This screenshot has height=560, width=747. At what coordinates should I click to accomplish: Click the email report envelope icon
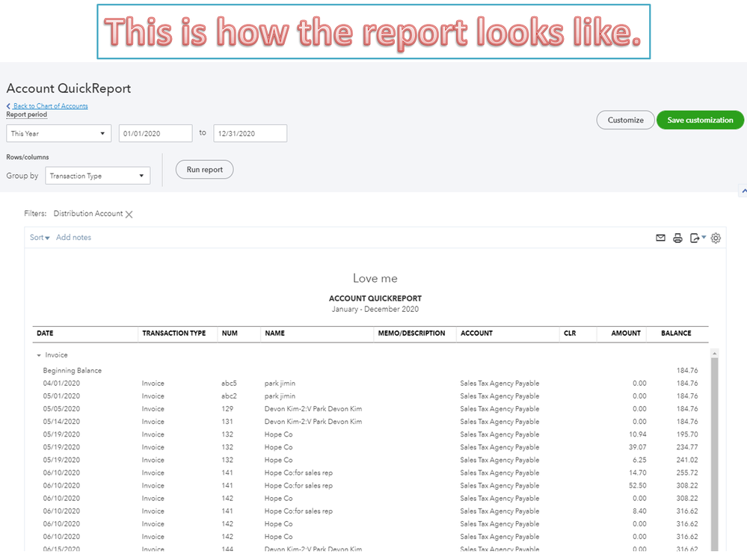point(660,238)
